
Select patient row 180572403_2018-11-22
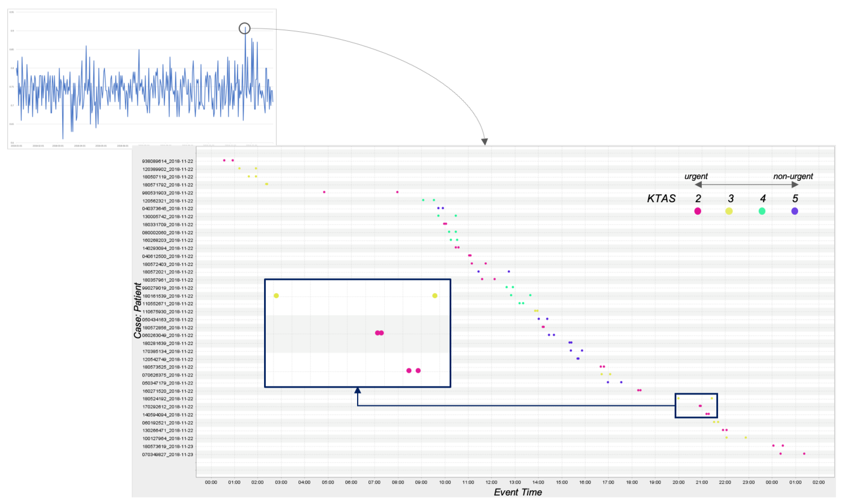pyautogui.click(x=167, y=264)
